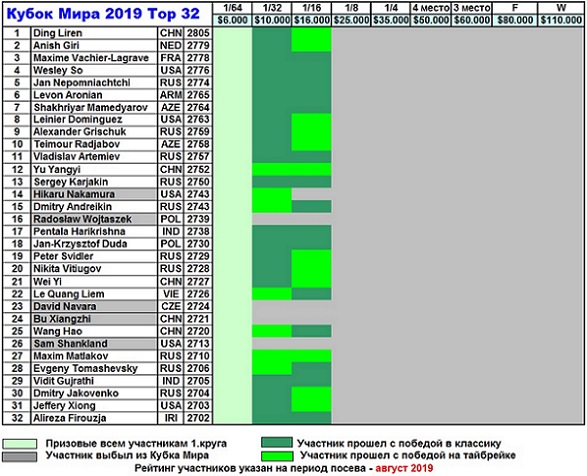
Task: Select the 3 место column header
Action: (472, 8)
